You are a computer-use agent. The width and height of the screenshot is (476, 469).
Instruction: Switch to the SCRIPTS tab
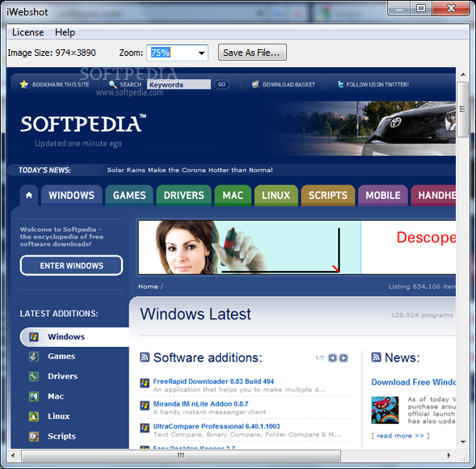point(328,196)
